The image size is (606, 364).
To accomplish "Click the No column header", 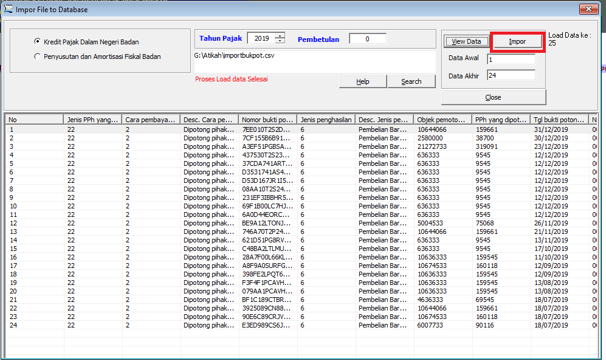I will coord(35,119).
